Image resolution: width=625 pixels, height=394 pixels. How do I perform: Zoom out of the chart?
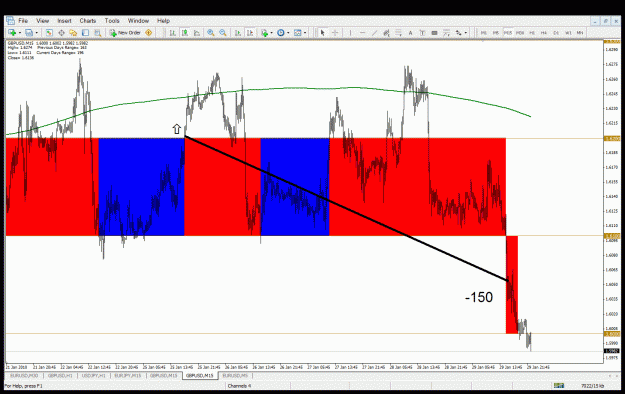click(223, 33)
